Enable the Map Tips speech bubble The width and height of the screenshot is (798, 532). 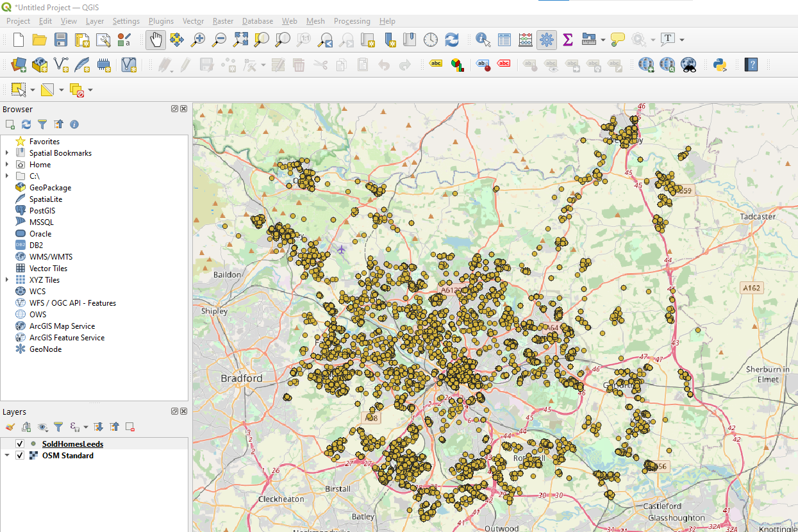tap(618, 40)
